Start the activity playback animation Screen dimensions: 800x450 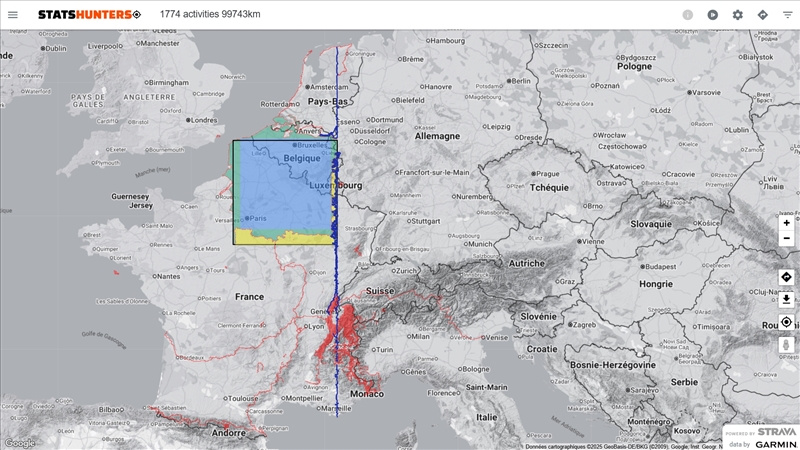tap(713, 15)
